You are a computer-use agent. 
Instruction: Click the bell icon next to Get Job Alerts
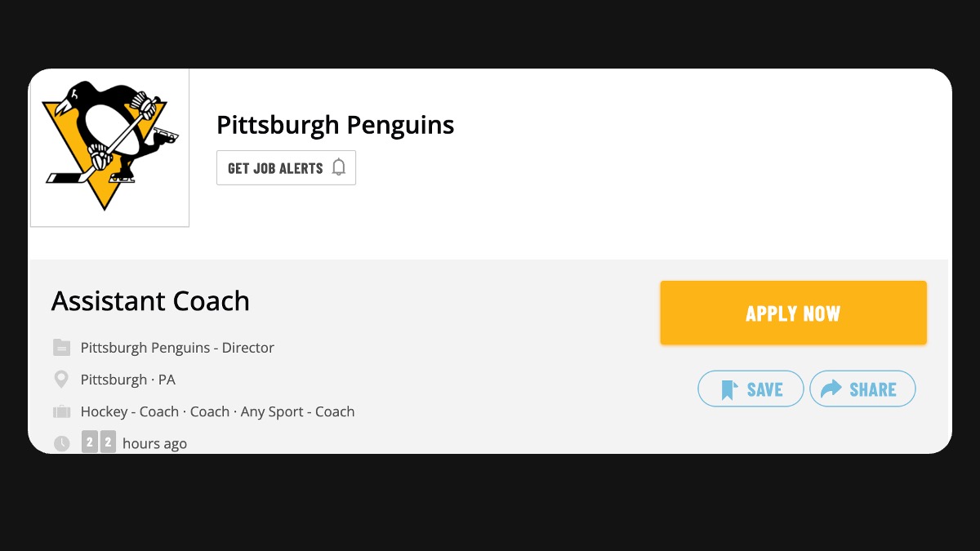click(x=341, y=167)
